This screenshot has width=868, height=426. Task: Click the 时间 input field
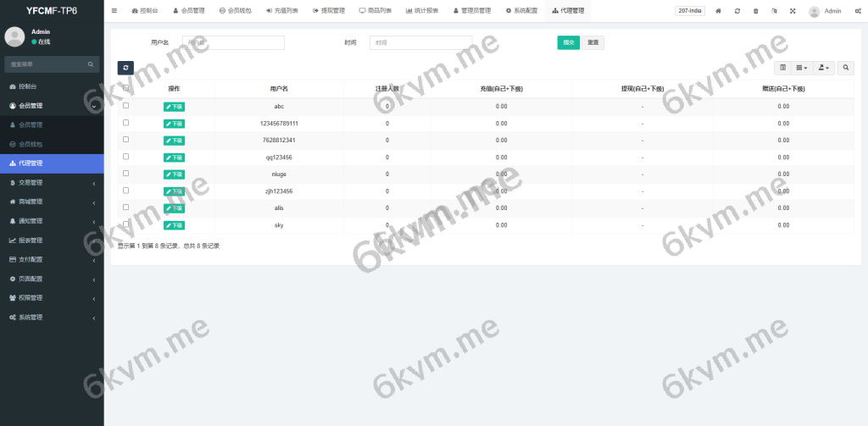tap(420, 42)
